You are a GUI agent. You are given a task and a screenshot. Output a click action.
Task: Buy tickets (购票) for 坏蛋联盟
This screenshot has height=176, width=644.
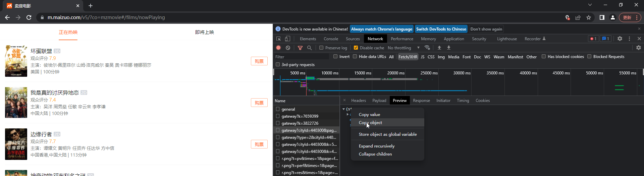tap(259, 61)
